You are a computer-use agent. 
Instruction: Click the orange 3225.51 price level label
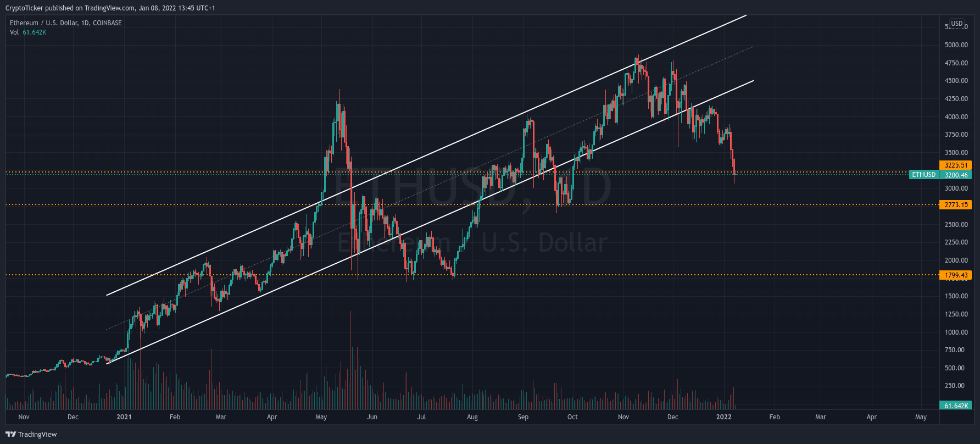[955, 165]
